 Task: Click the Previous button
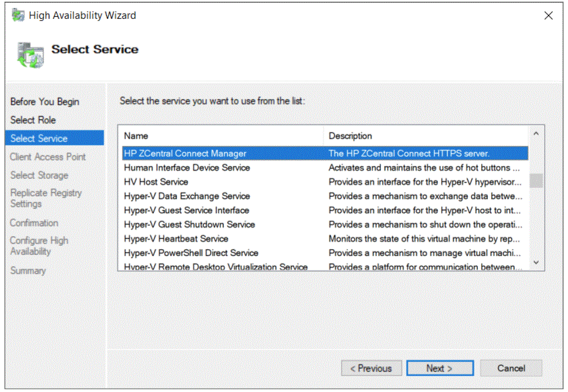pyautogui.click(x=371, y=368)
